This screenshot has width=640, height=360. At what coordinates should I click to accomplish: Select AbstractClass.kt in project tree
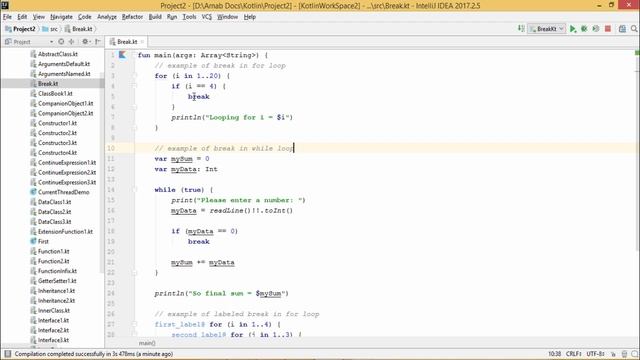click(58, 54)
